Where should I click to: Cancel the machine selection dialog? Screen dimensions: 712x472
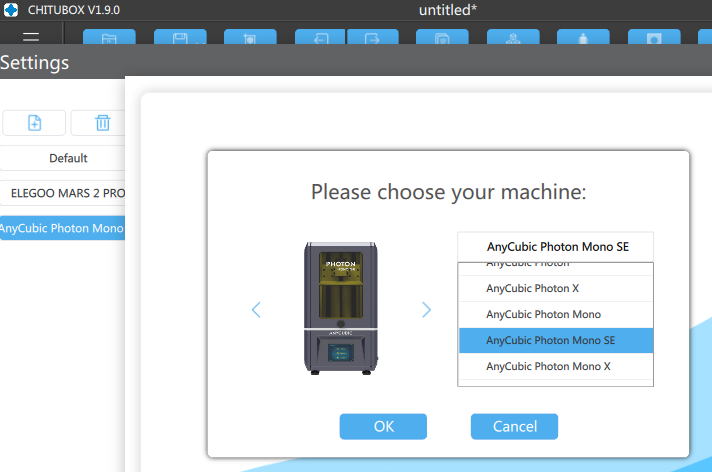pos(514,426)
